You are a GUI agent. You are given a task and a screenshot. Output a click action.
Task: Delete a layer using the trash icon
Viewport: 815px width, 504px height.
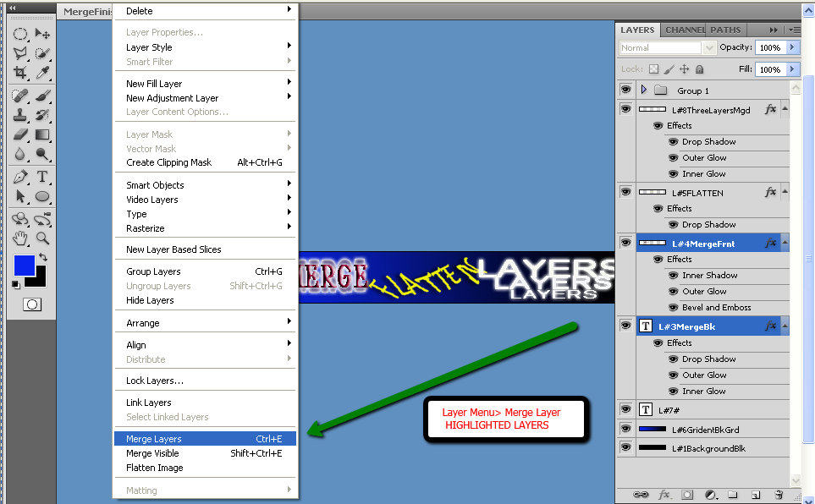(778, 495)
